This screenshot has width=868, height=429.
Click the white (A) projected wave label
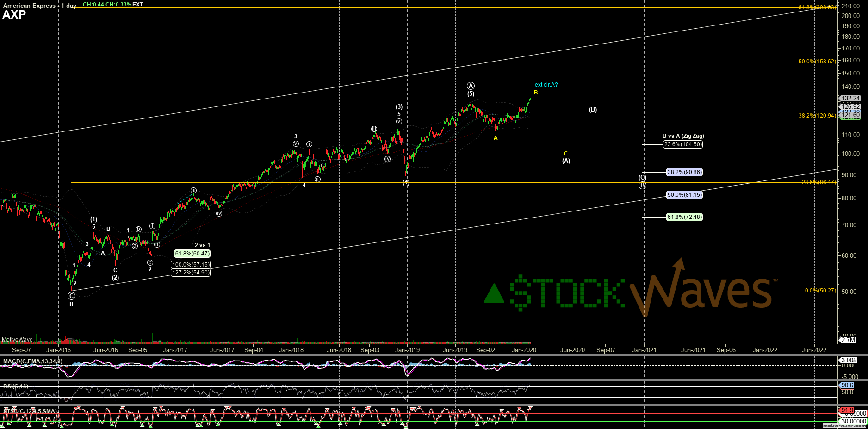click(566, 161)
